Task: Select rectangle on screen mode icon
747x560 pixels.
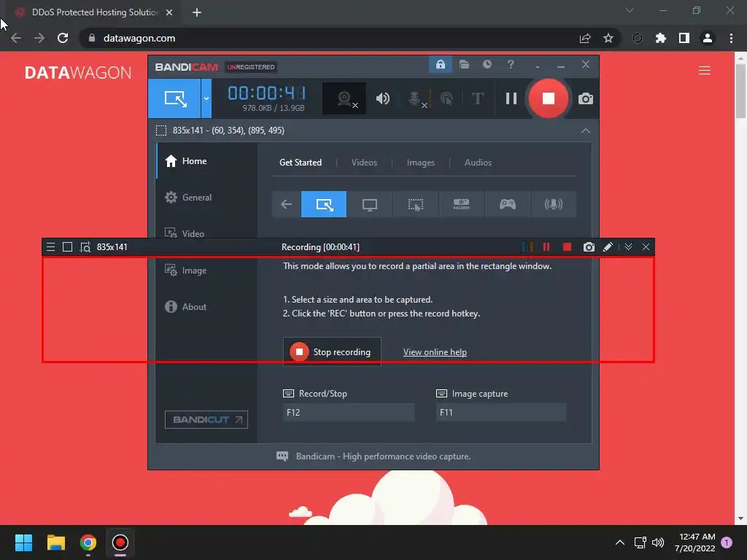Action: (x=324, y=204)
